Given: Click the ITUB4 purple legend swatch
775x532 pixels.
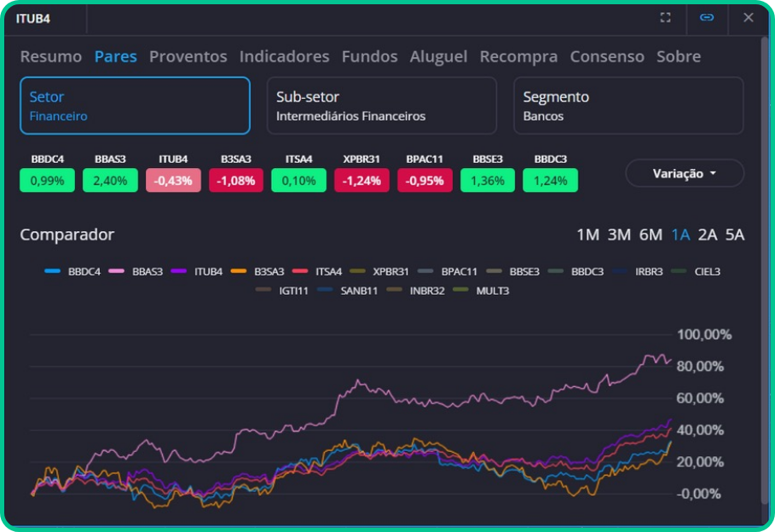Looking at the screenshot, I should [x=179, y=272].
